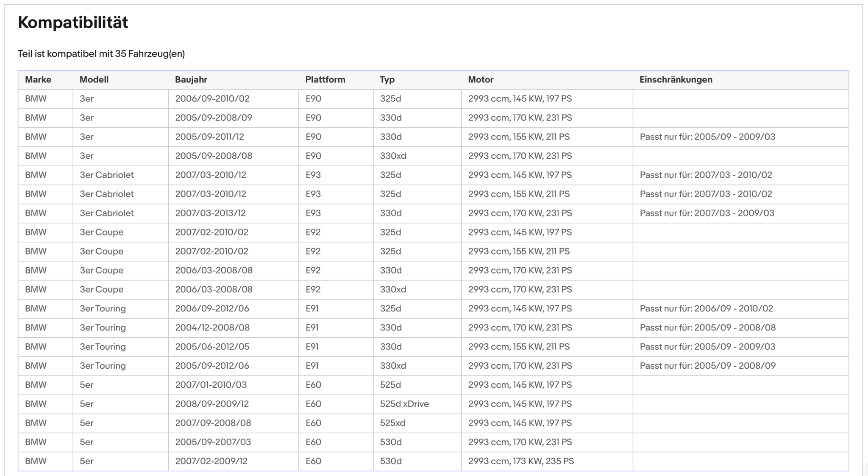The image size is (868, 476).
Task: Click the Modell column header
Action: pyautogui.click(x=94, y=80)
